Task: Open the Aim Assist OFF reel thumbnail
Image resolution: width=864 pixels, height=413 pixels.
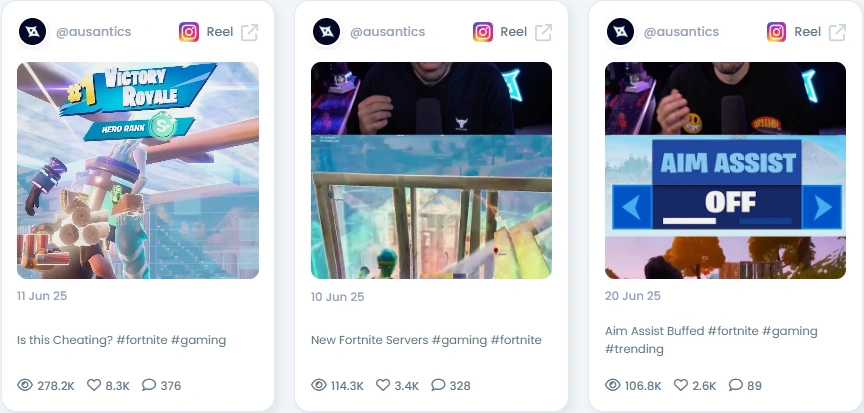Action: pyautogui.click(x=725, y=170)
